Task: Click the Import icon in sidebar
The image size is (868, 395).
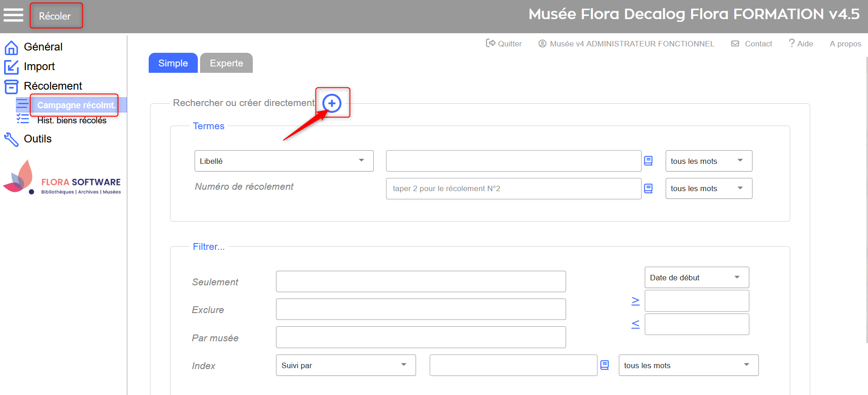Action: tap(11, 67)
